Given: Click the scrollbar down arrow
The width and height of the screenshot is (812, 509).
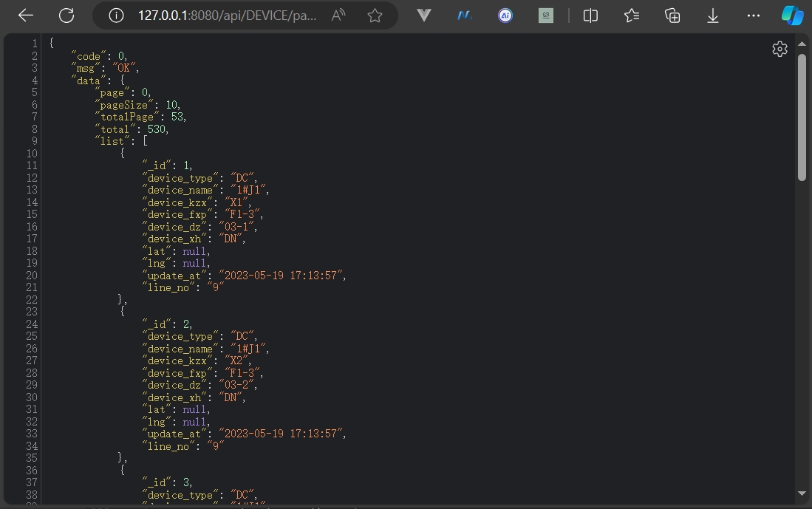Looking at the screenshot, I should click(802, 493).
